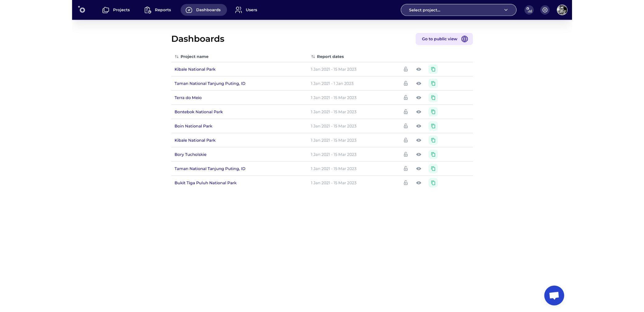Image resolution: width=644 pixels, height=312 pixels.
Task: Toggle eye for Taman row ending 15 Mar 2023
Action: point(419,169)
